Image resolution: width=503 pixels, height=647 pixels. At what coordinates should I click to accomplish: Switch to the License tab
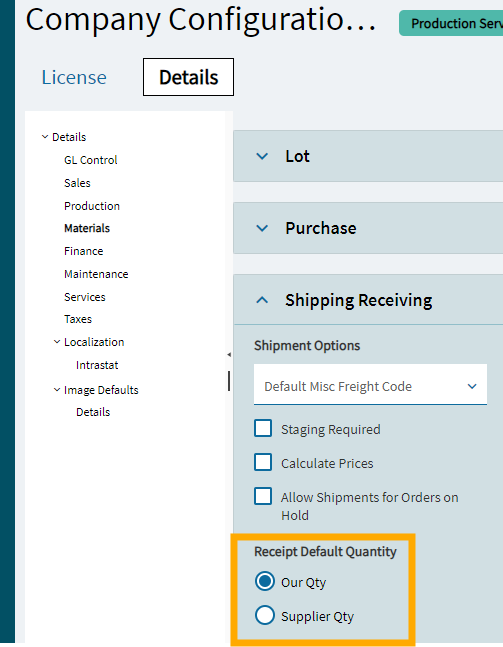click(74, 77)
